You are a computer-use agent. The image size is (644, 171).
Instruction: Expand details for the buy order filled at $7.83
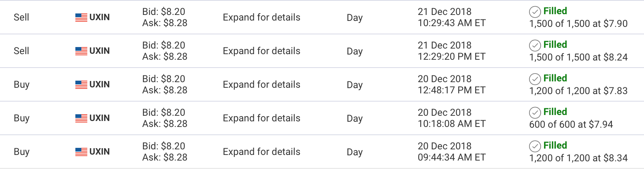[x=261, y=85]
